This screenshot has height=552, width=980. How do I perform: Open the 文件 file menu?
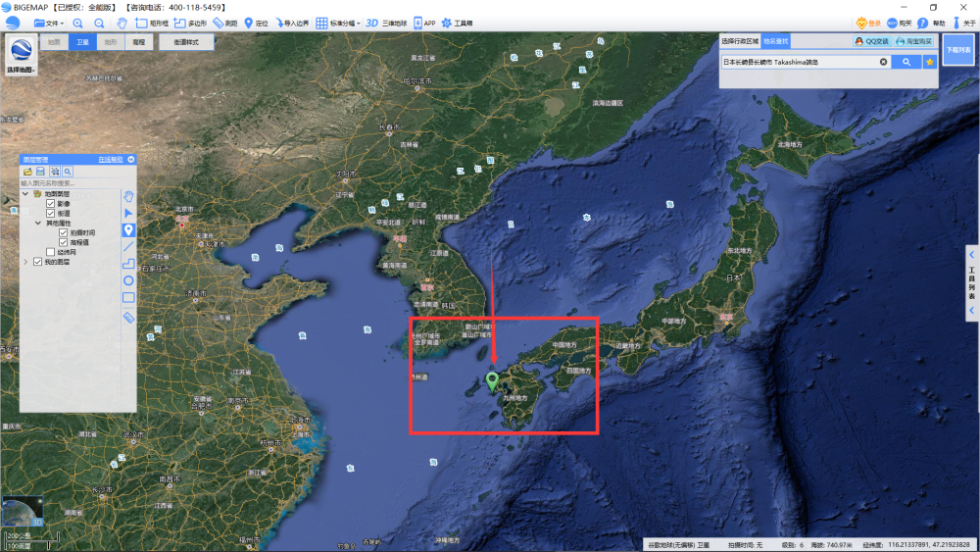click(48, 24)
